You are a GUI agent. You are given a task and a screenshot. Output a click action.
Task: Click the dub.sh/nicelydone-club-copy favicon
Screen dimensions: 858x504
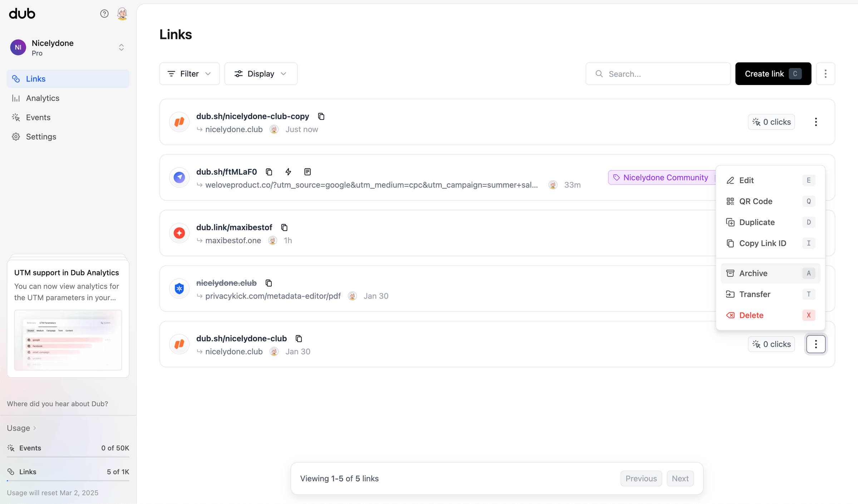pyautogui.click(x=179, y=122)
